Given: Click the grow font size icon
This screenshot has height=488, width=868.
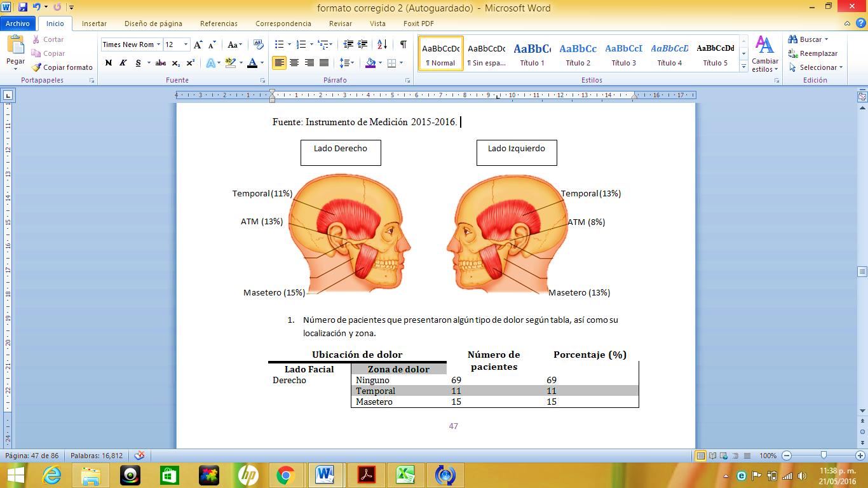Looking at the screenshot, I should 198,44.
